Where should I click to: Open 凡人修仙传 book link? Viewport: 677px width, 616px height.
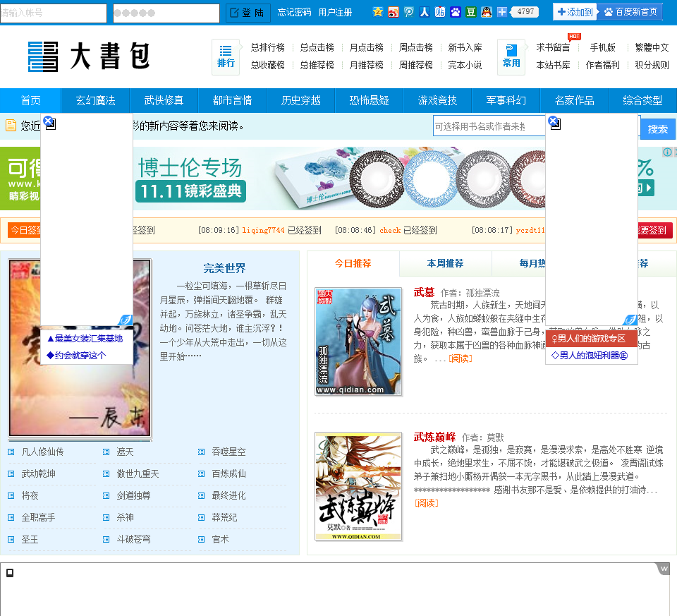click(42, 452)
